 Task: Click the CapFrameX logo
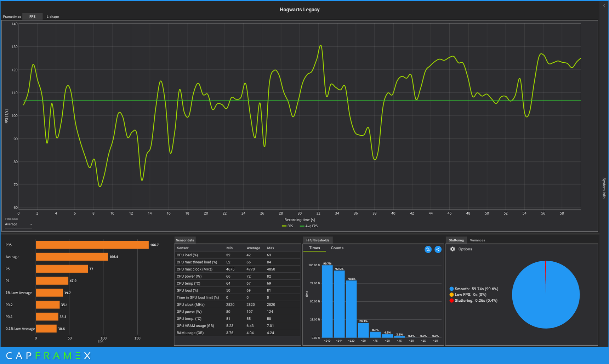tap(49, 356)
